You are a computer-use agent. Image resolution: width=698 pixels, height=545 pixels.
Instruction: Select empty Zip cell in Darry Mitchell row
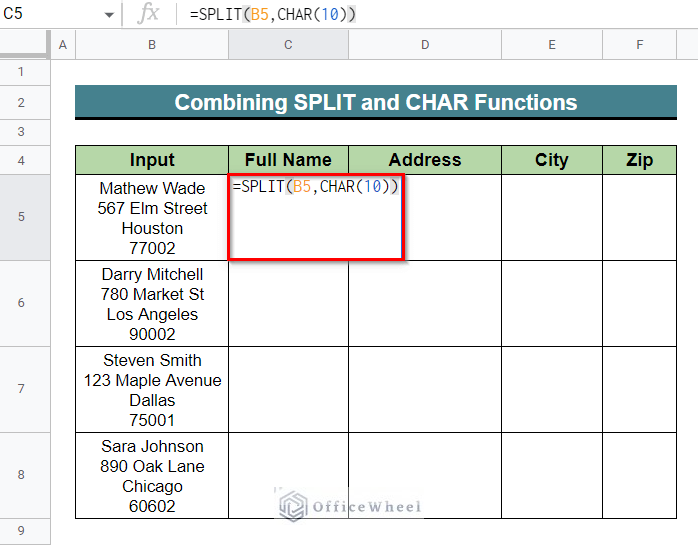pyautogui.click(x=640, y=303)
